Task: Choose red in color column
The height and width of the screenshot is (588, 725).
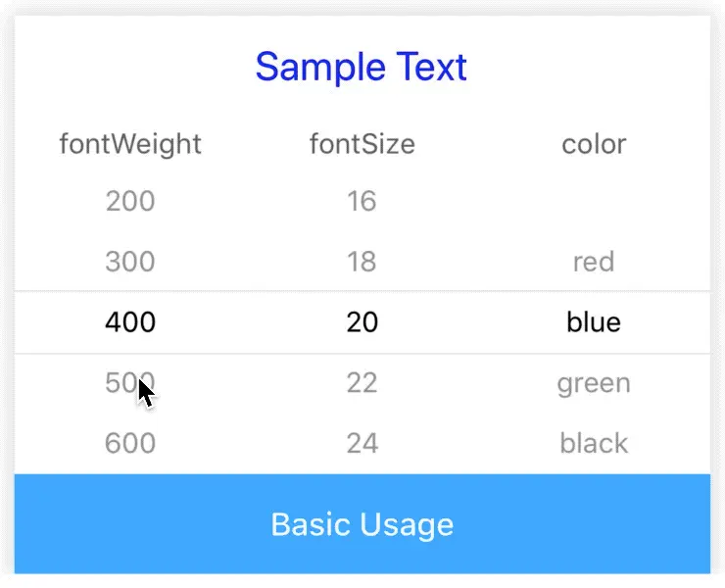Action: 594,262
